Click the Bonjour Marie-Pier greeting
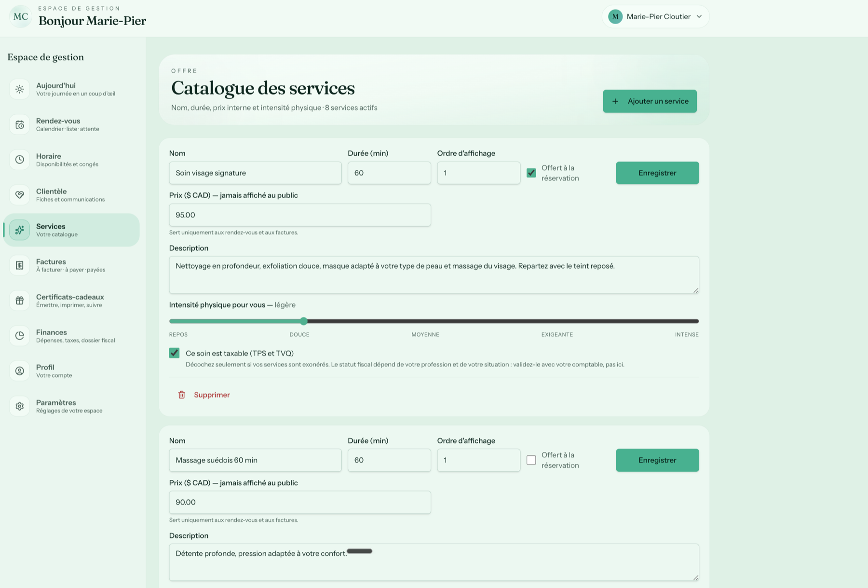Image resolution: width=868 pixels, height=588 pixels. tap(92, 21)
